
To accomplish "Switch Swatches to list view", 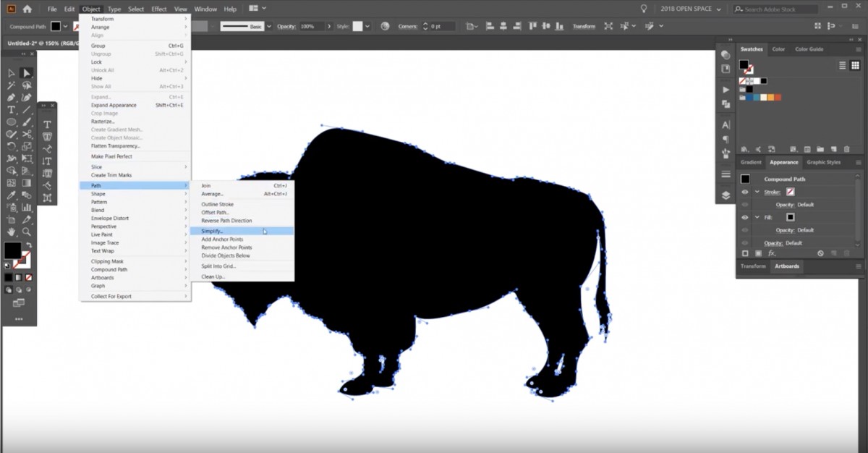I will 843,65.
